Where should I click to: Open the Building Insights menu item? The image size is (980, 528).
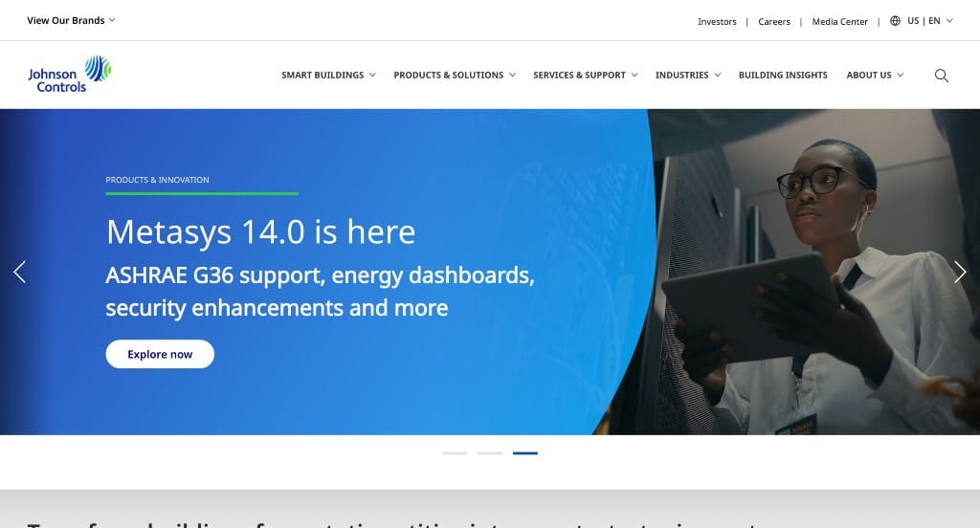(783, 75)
